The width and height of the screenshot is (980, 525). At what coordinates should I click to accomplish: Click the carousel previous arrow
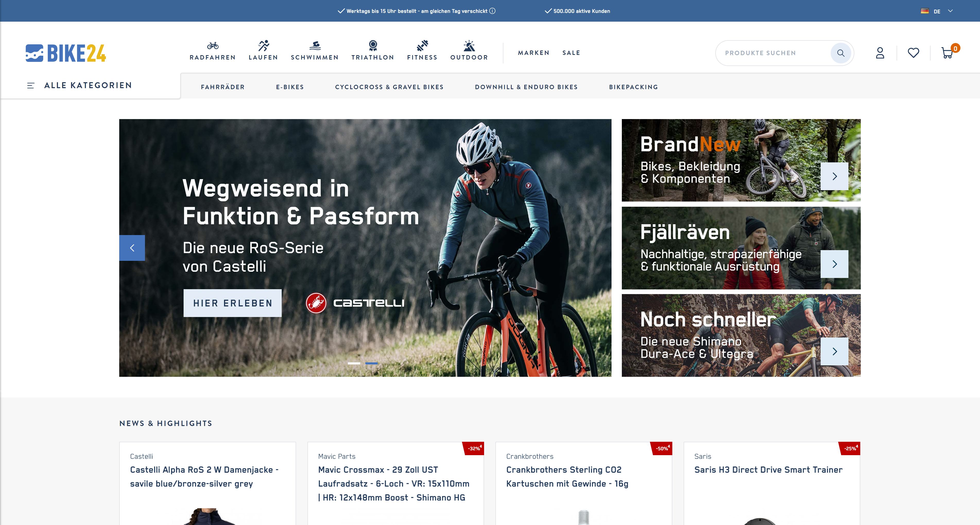click(x=132, y=247)
